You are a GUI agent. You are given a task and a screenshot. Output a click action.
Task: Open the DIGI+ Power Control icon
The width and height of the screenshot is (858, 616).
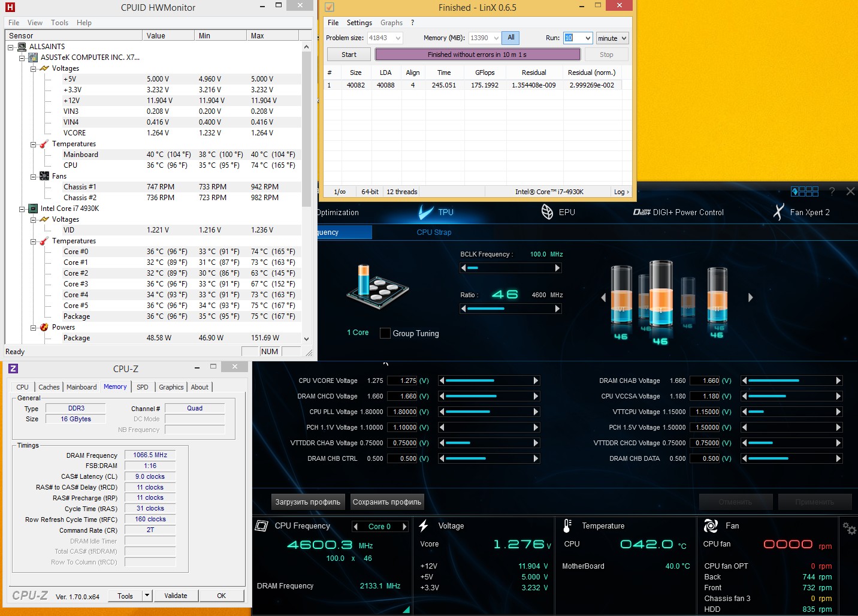tap(642, 212)
